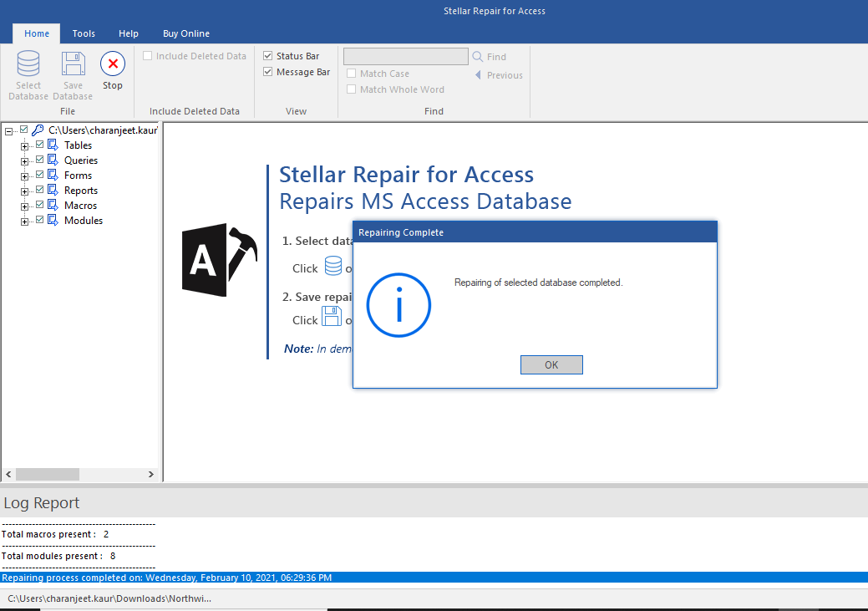This screenshot has width=868, height=611.
Task: Open the Tools ribbon tab
Action: (84, 33)
